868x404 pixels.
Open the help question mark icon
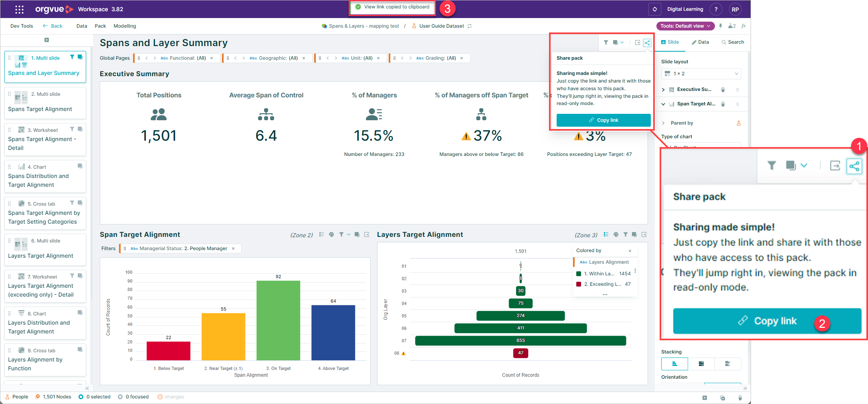[716, 9]
